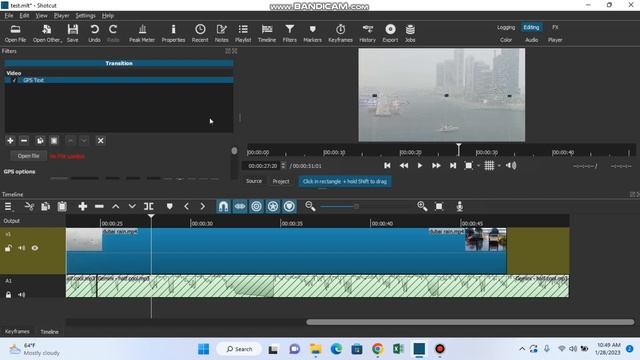Switch to Keyframes tab at bottom
Screen dimensions: 640x360
tap(17, 331)
